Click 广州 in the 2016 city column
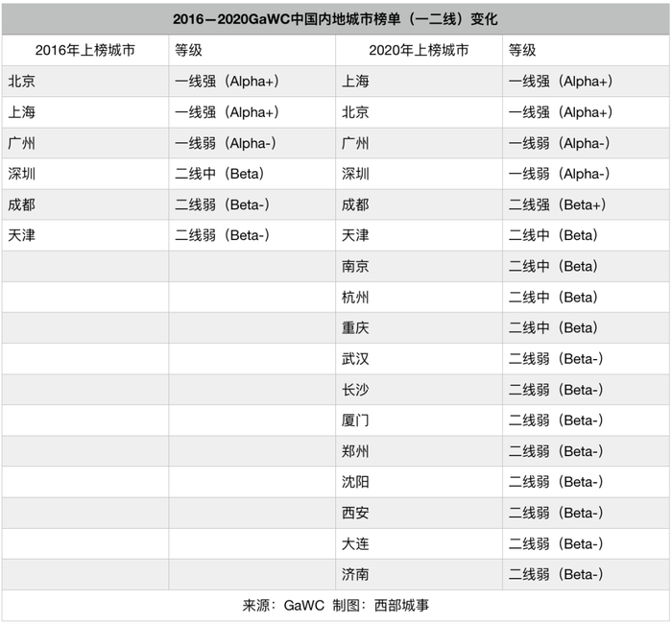Viewport: 672px width, 624px height. point(21,143)
